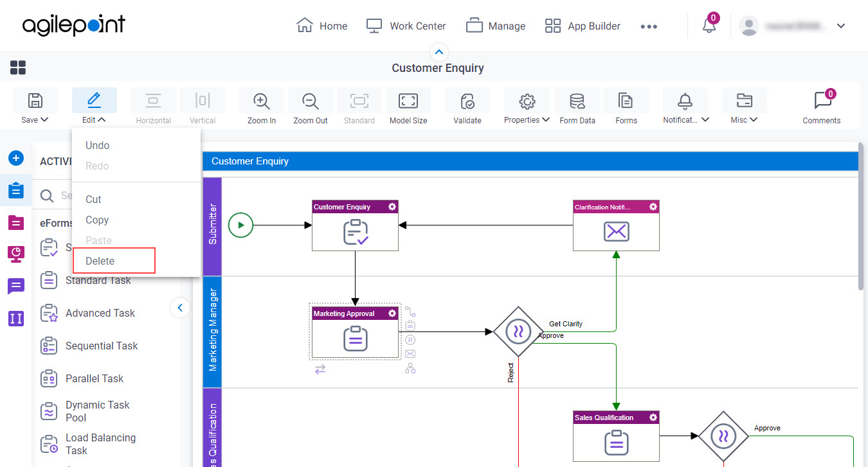Screen dimensions: 868x467
Task: Open the app grid icon beside title
Action: pyautogui.click(x=18, y=67)
